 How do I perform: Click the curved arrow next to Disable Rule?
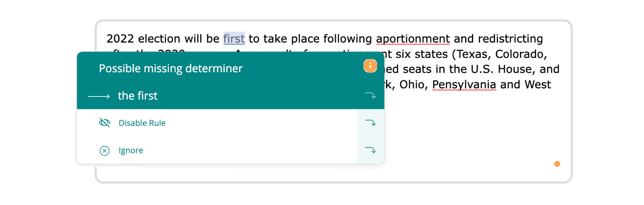point(370,123)
